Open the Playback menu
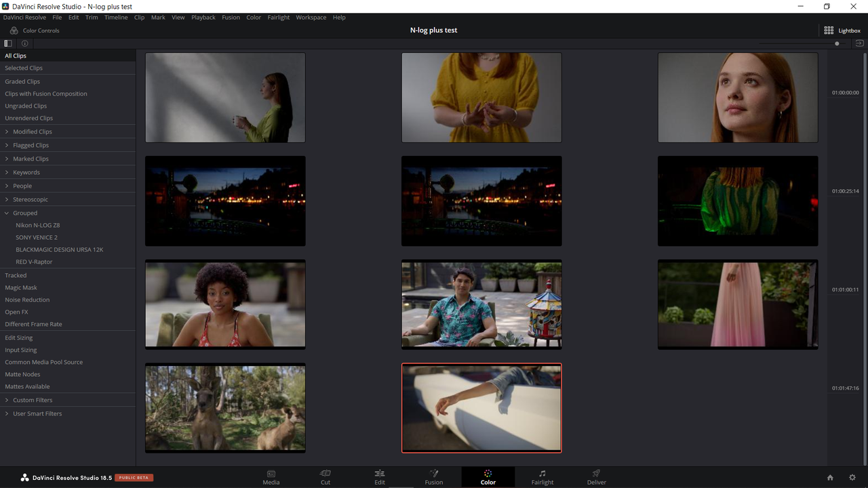This screenshot has height=488, width=868. pyautogui.click(x=203, y=18)
